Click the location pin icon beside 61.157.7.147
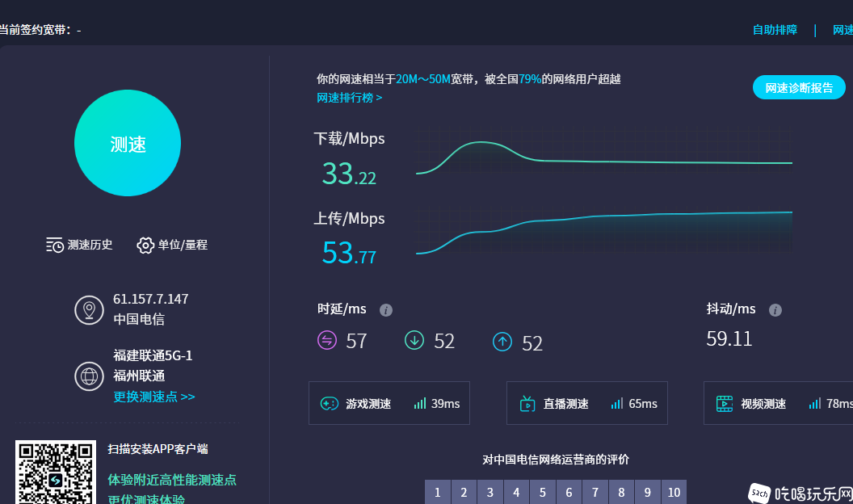 (x=89, y=310)
